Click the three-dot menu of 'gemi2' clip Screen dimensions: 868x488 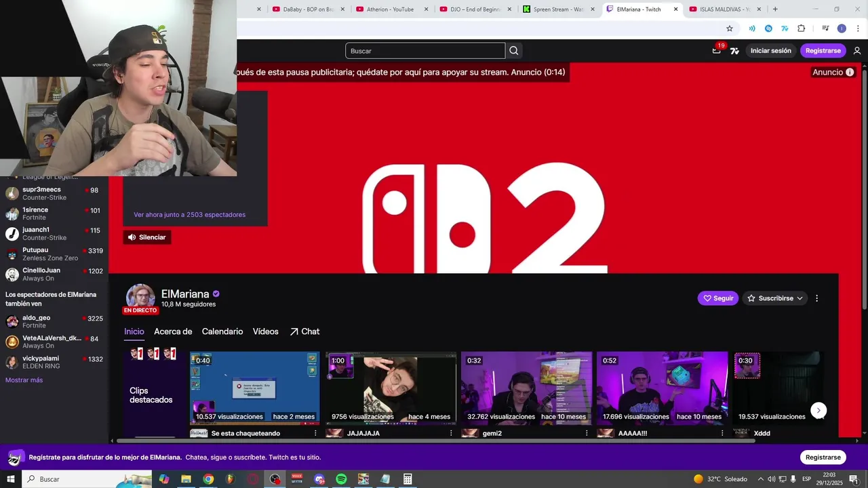[587, 433]
